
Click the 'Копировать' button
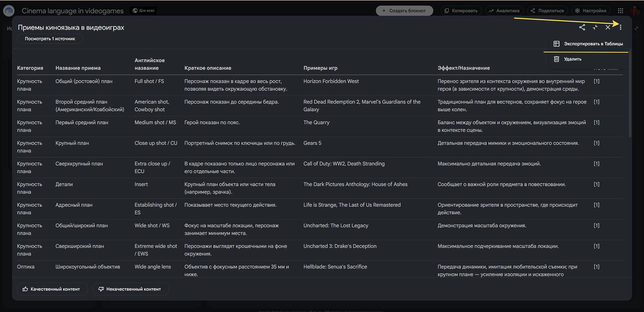461,11
